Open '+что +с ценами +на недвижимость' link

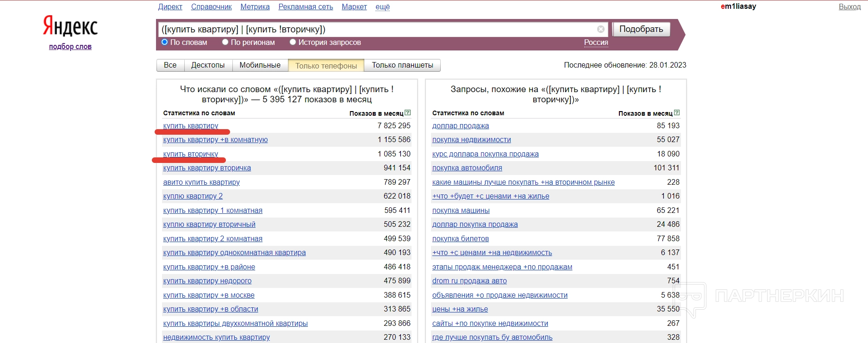click(492, 252)
